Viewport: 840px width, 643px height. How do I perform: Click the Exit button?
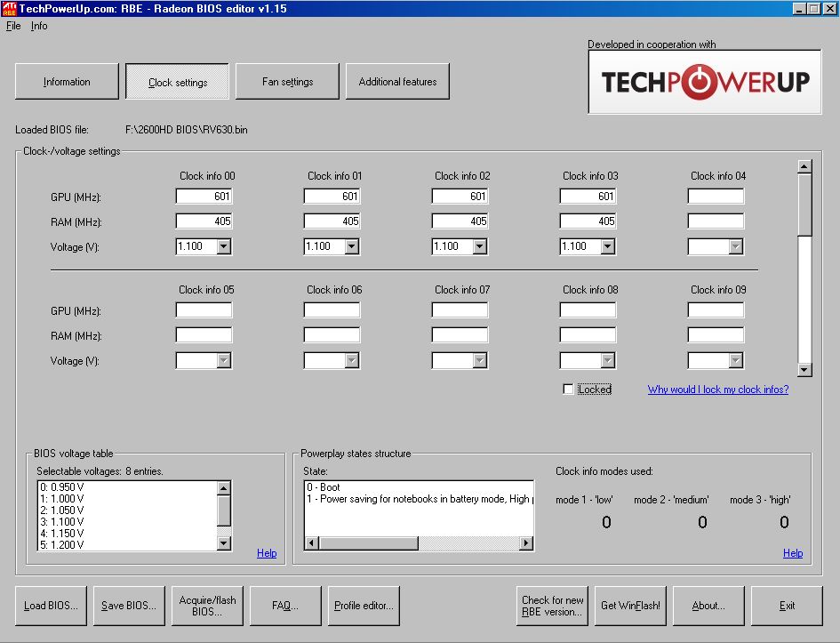pyautogui.click(x=787, y=606)
